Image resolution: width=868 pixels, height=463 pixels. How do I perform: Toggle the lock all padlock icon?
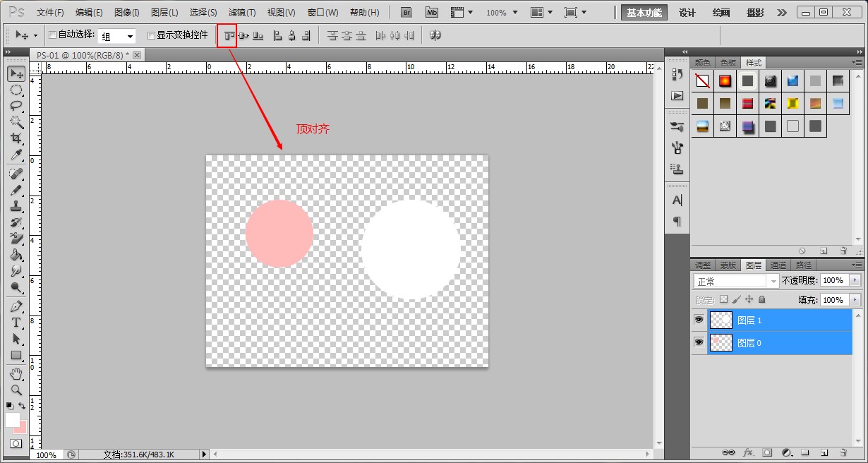tap(762, 299)
